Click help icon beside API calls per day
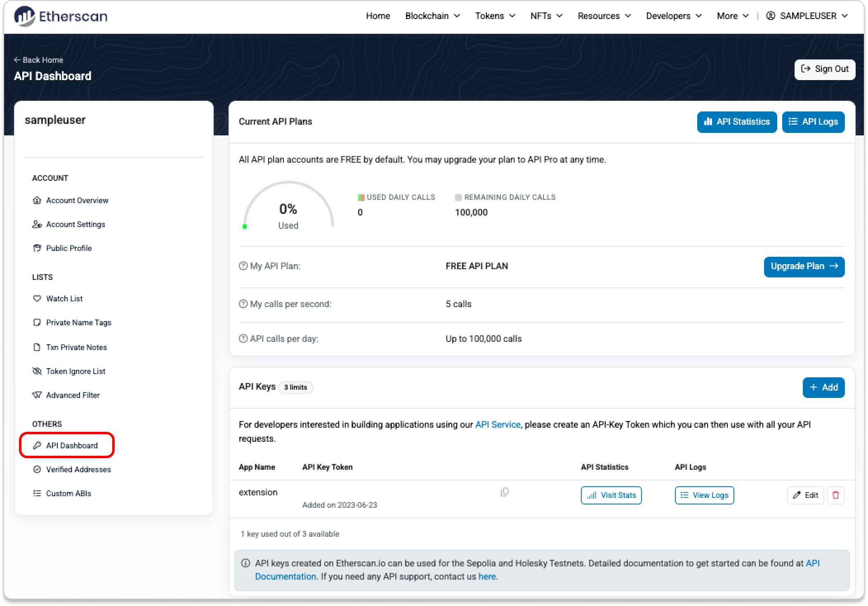The height and width of the screenshot is (606, 868). pyautogui.click(x=243, y=339)
